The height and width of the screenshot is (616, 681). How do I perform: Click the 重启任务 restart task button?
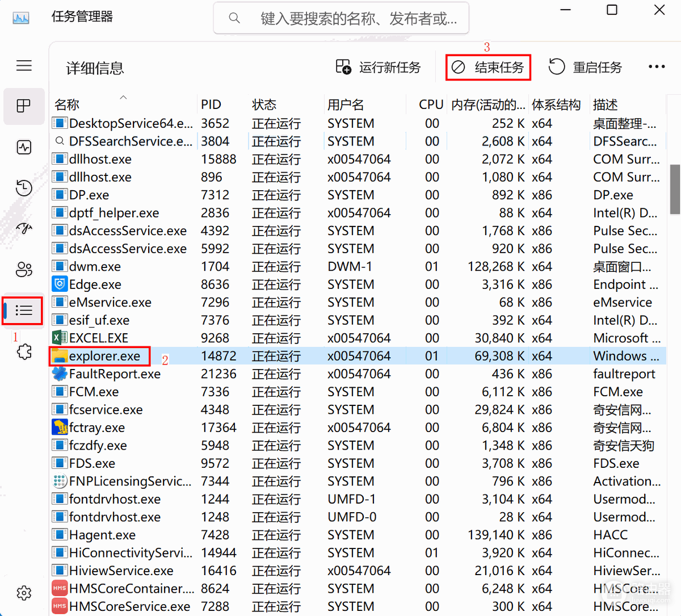tap(585, 68)
